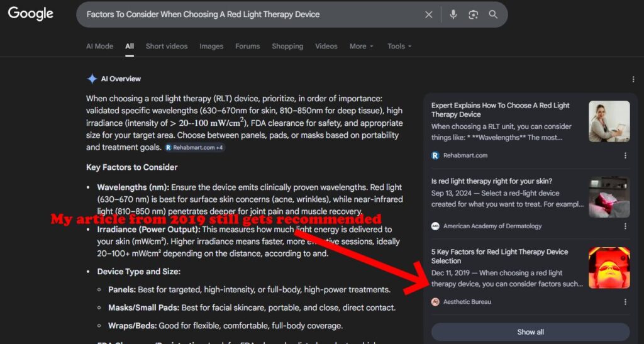
Task: Switch to the AI Mode tab
Action: (x=99, y=47)
